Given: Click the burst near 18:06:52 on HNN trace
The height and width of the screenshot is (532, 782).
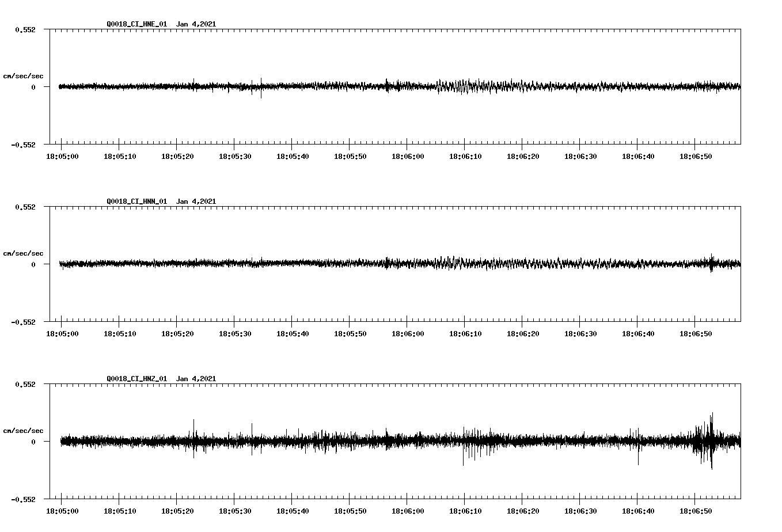Looking at the screenshot, I should coord(711,264).
